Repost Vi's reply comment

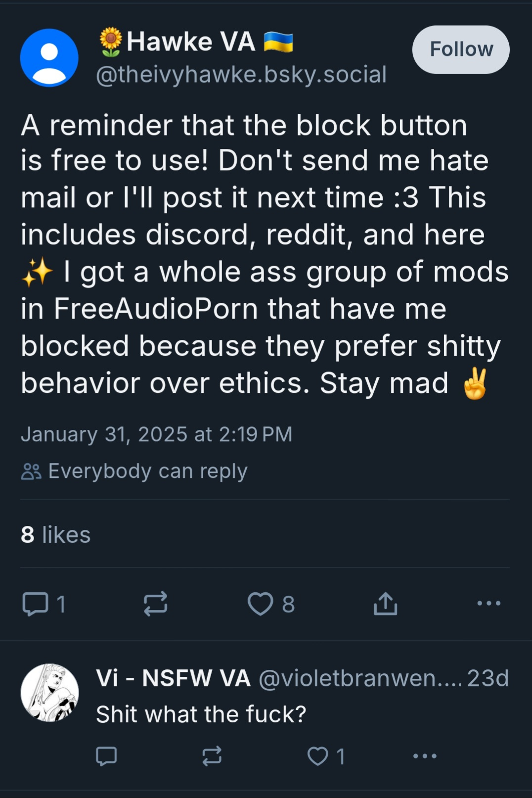[x=212, y=756]
